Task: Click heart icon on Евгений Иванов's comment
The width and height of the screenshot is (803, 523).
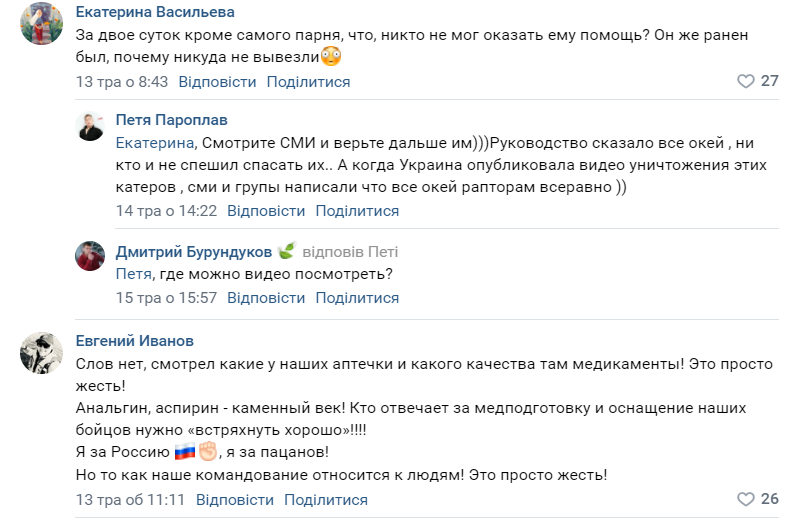Action: [744, 499]
